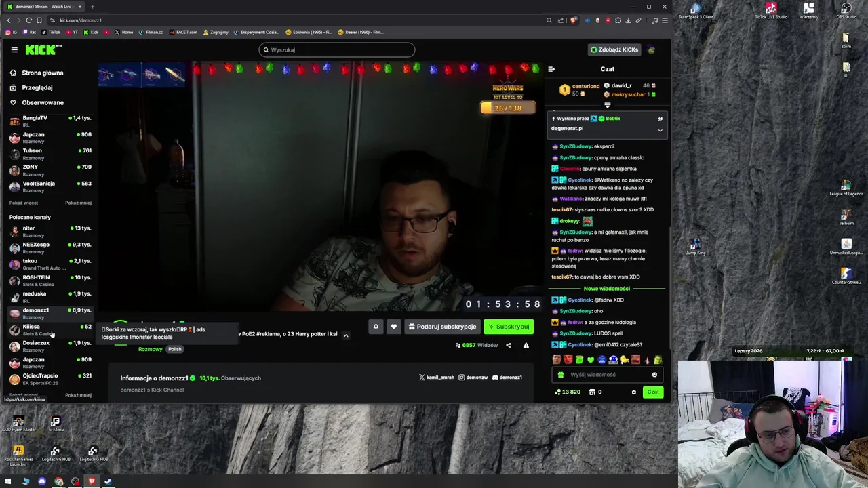Open the TikTok bookmark

[51, 32]
